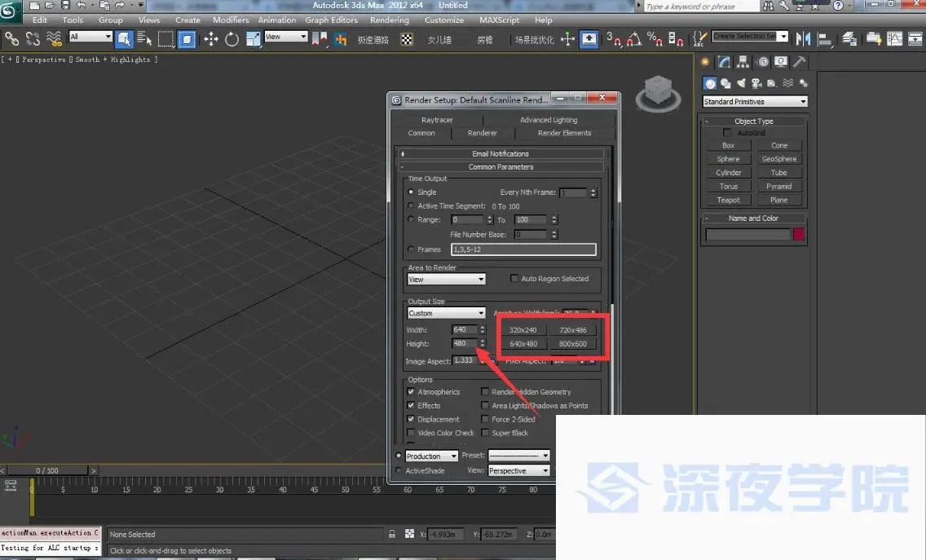Open the Graph Editors menu

[331, 20]
